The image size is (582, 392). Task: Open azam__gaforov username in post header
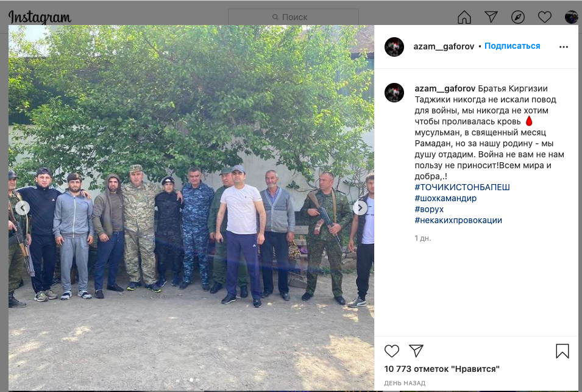click(444, 46)
